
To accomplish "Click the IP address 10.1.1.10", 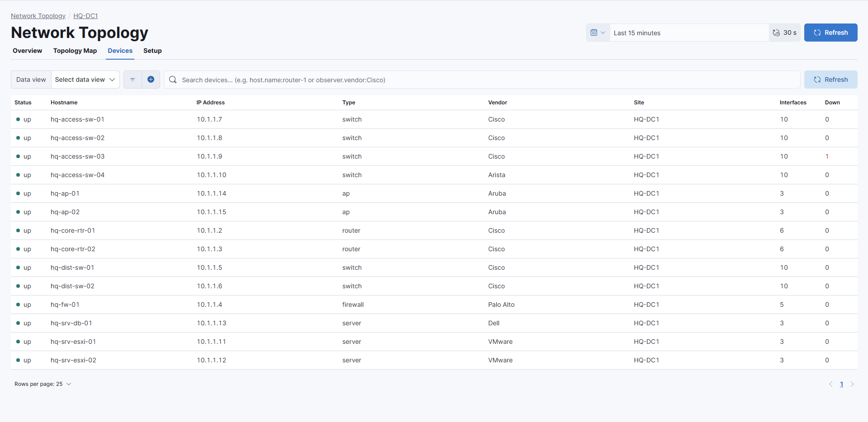I will pyautogui.click(x=211, y=175).
